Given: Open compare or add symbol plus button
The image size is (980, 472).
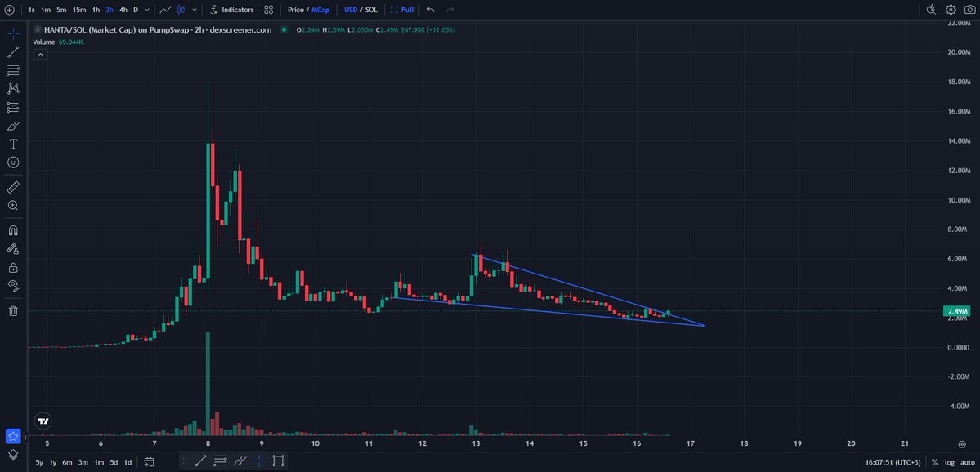Looking at the screenshot, I should 9,10.
